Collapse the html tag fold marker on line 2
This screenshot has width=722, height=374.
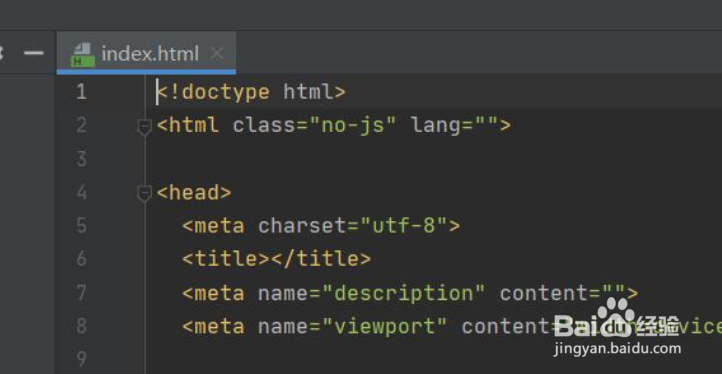(145, 127)
